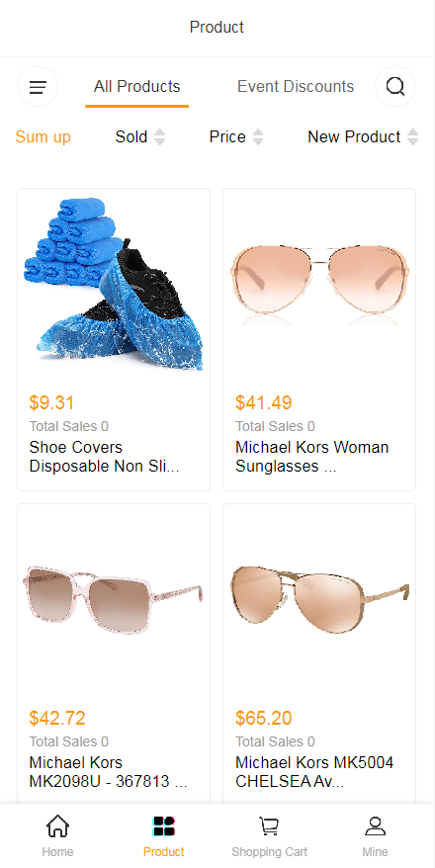Viewport: 435px width, 868px height.
Task: Open the hamburger category menu icon
Action: [38, 86]
